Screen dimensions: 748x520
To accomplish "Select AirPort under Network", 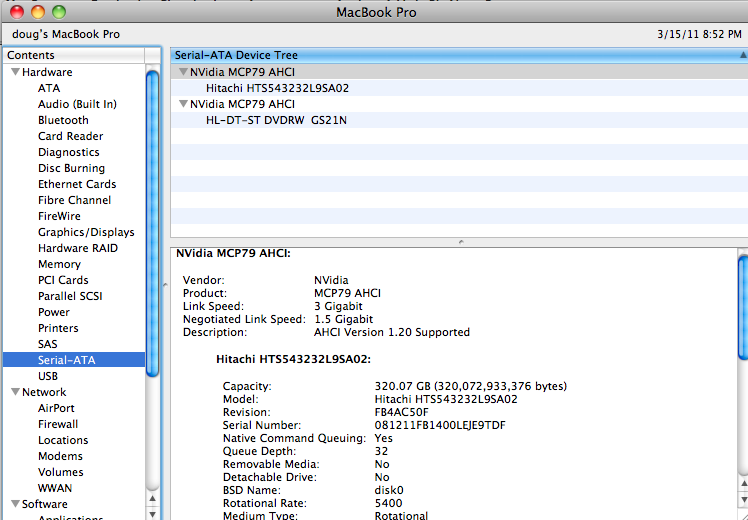I will 56,408.
